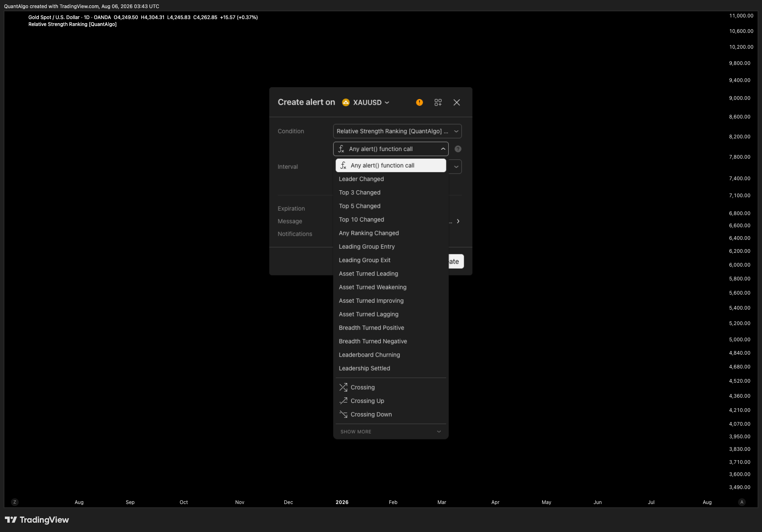This screenshot has width=762, height=532.
Task: Pick Breadth Turned Positive
Action: [x=391, y=328]
